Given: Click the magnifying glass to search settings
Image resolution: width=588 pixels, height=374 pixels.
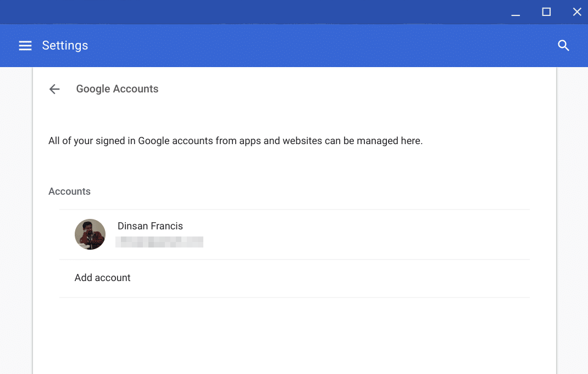Looking at the screenshot, I should click(563, 46).
